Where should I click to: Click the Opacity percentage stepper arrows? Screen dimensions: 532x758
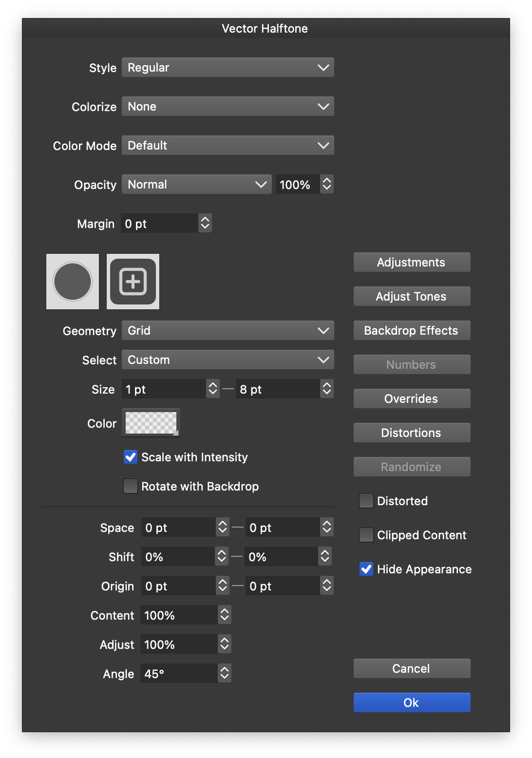pyautogui.click(x=327, y=184)
